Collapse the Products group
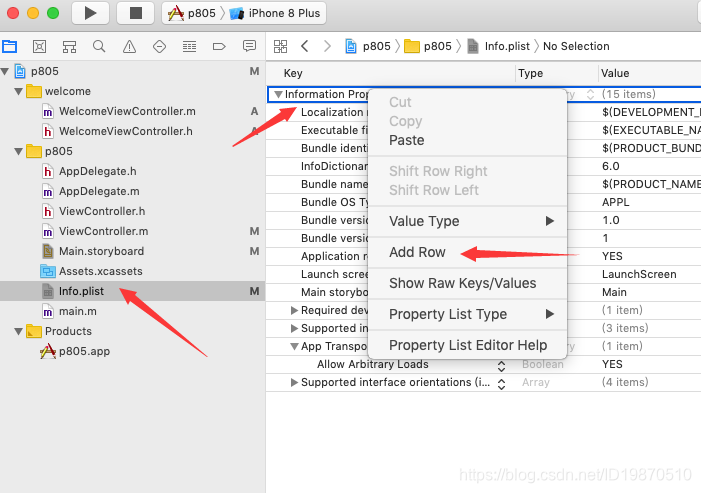 [x=18, y=332]
